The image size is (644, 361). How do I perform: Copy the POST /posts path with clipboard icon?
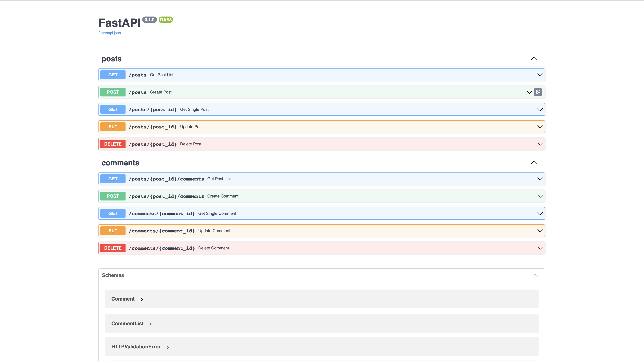coord(538,92)
